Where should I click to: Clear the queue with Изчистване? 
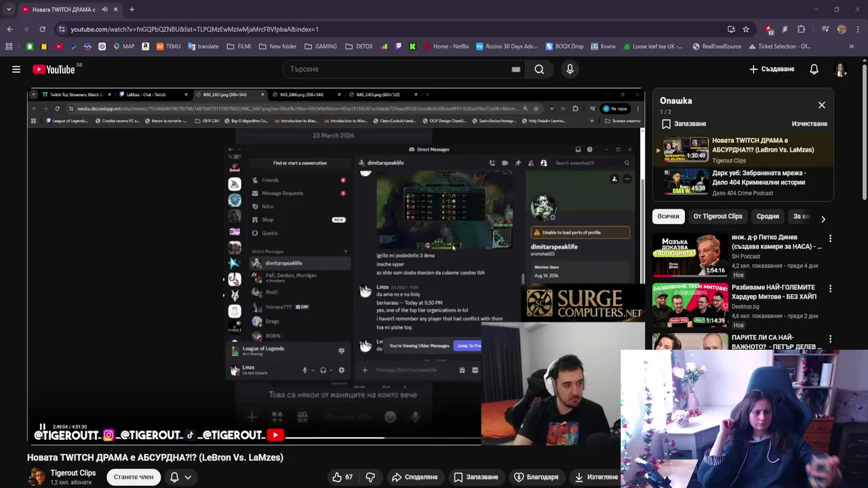coord(809,124)
